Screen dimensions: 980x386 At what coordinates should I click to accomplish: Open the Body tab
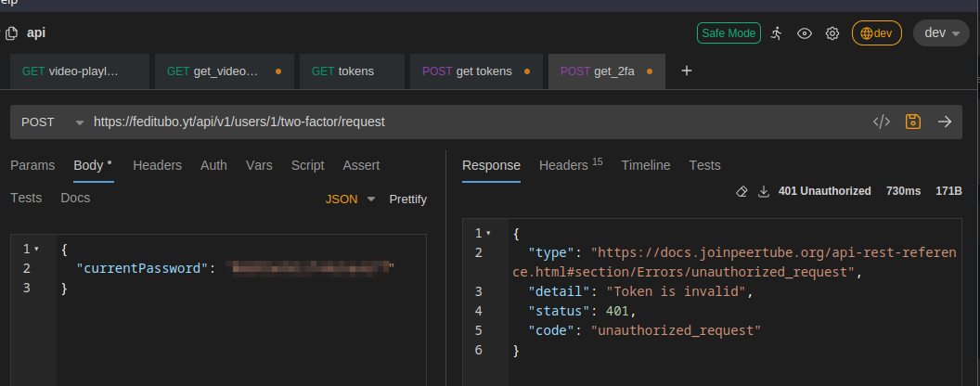tap(93, 165)
